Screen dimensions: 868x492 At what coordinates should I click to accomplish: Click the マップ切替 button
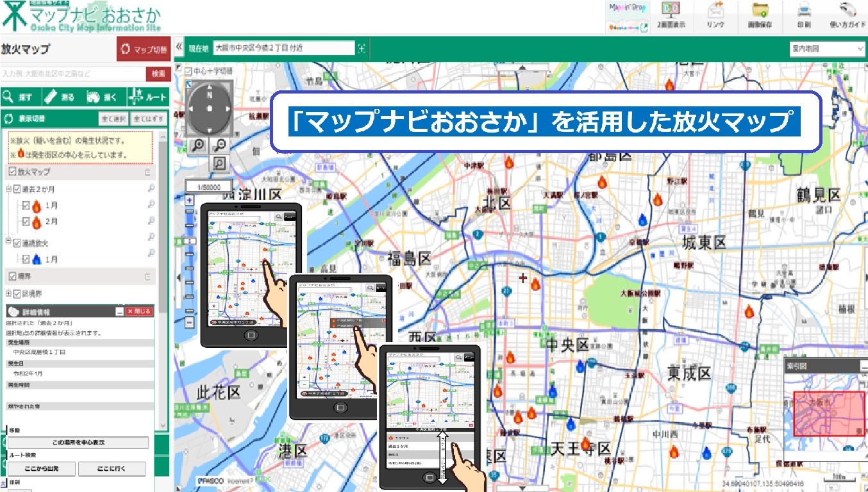pos(144,49)
